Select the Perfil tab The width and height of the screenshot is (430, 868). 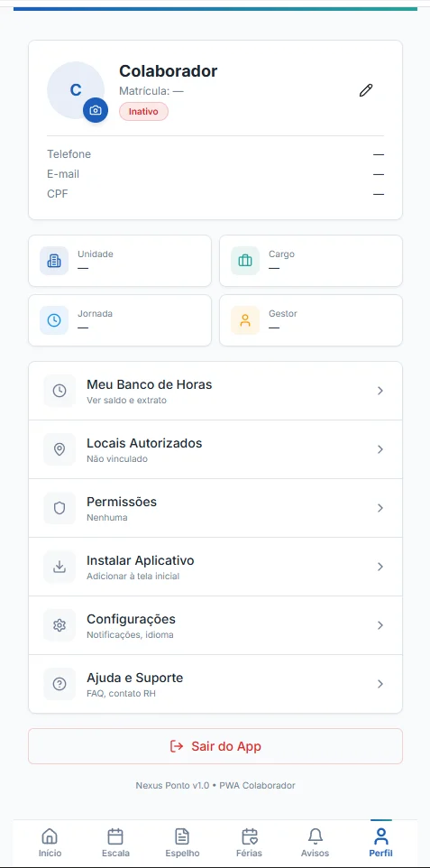point(380,843)
